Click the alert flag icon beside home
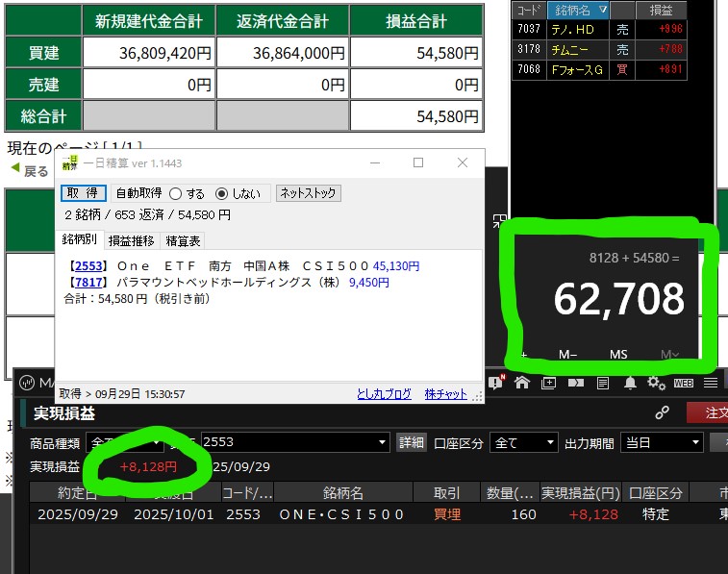 pos(496,383)
